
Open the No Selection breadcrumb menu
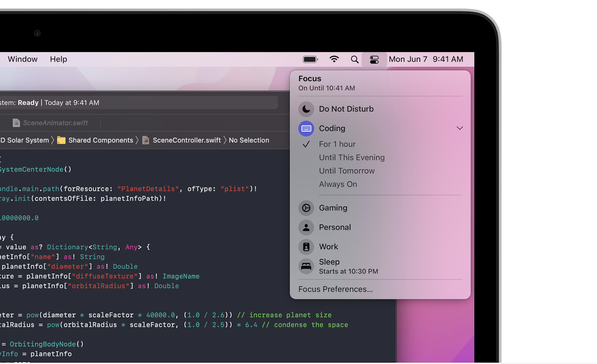point(249,140)
